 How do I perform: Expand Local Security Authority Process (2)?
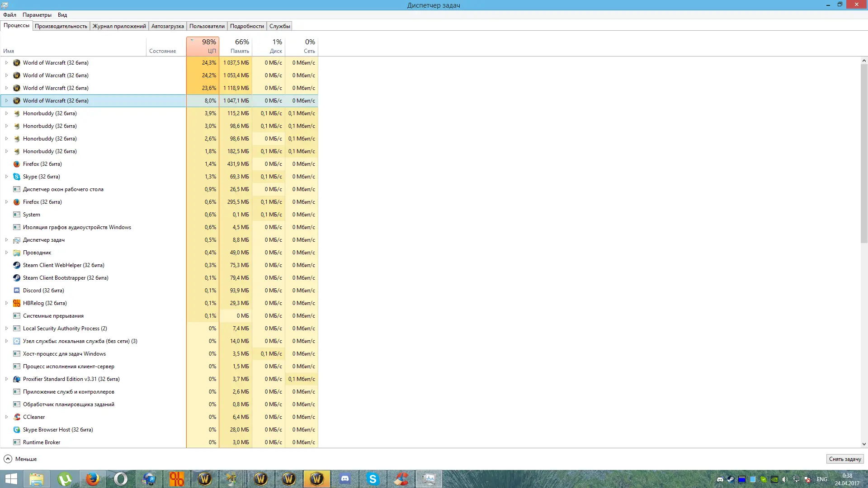6,328
